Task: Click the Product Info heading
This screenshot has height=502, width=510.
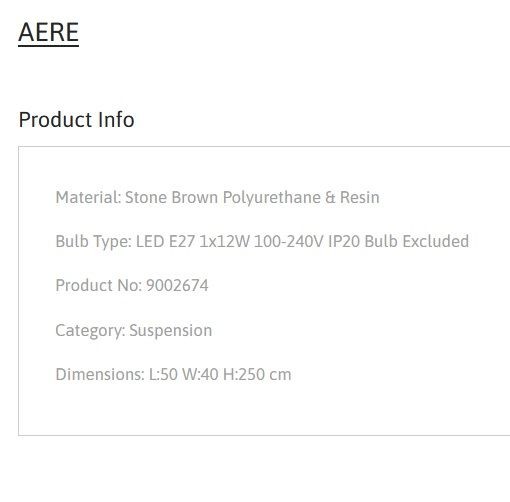Action: click(x=76, y=119)
